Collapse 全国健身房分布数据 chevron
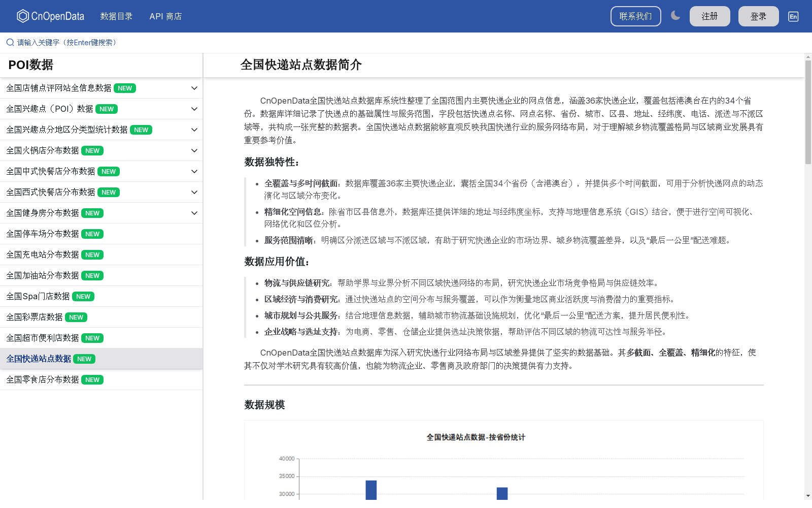Screen dimensions: 812x508 tap(194, 213)
